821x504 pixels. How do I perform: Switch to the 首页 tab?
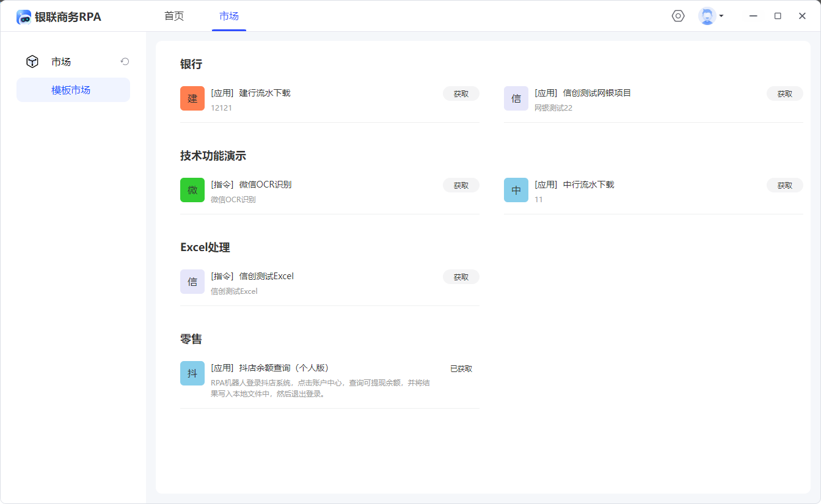tap(174, 16)
